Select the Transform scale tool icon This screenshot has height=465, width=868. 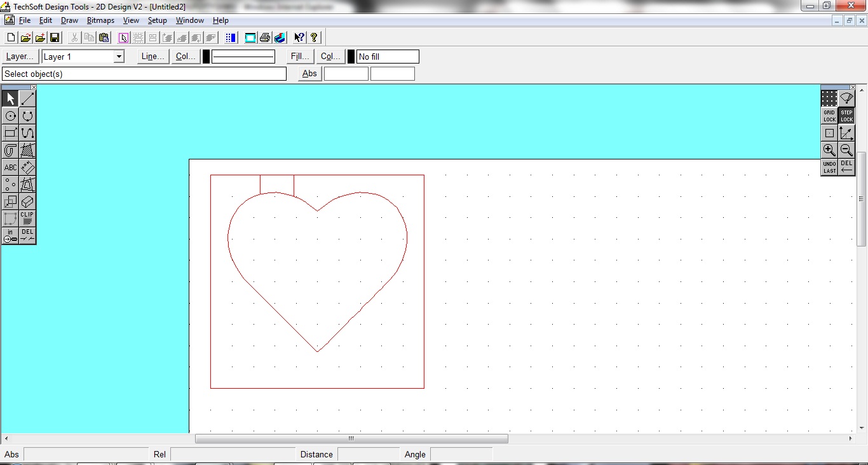[x=10, y=201]
